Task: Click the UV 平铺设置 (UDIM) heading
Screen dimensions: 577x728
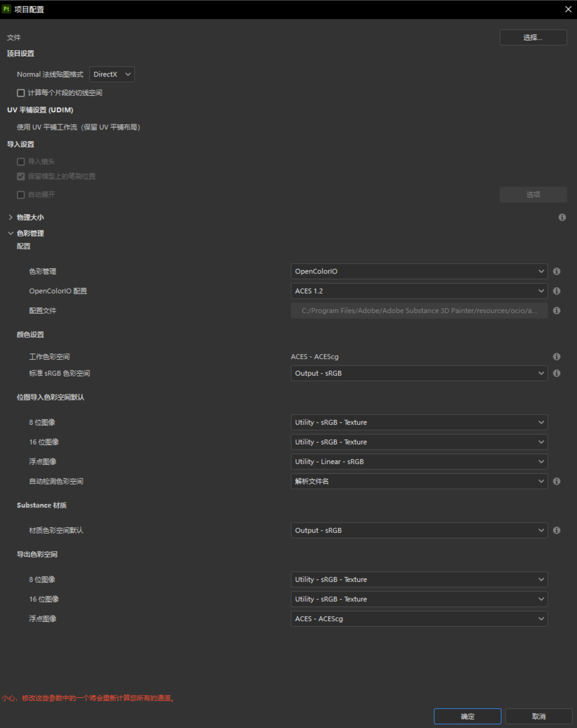Action: pos(40,110)
